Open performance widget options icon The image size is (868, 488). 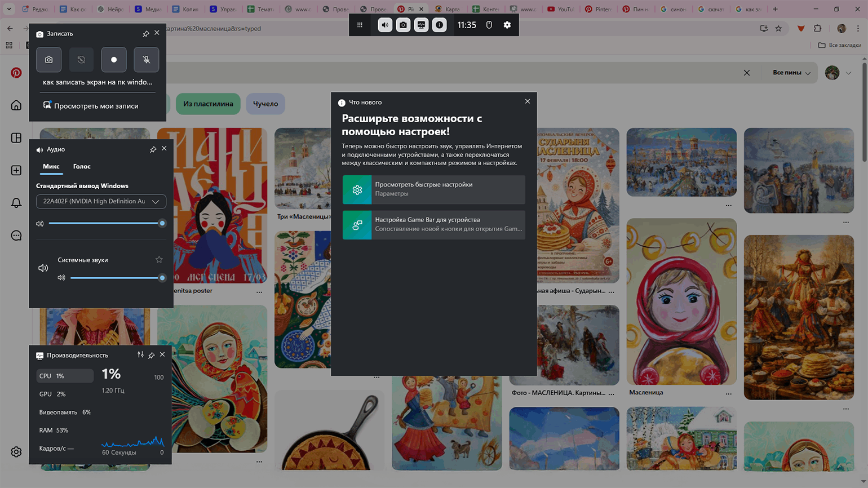click(x=140, y=355)
